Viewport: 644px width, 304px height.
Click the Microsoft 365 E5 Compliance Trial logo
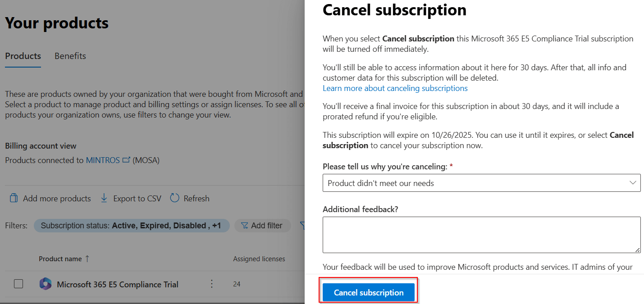46,284
